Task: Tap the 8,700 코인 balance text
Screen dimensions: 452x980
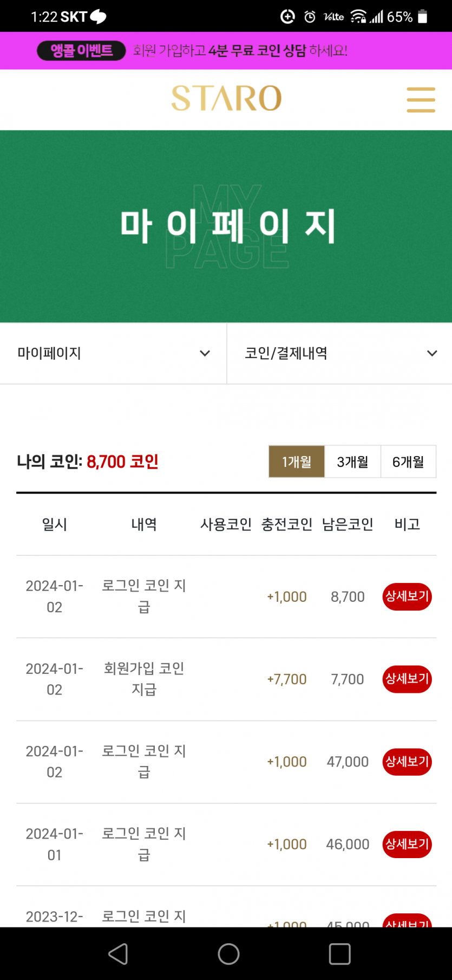Action: [x=122, y=462]
